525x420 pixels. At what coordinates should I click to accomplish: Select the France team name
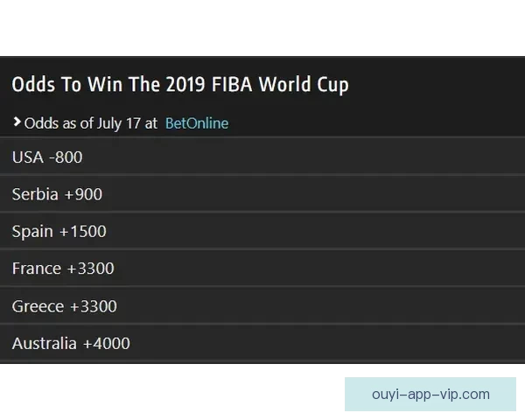tap(37, 269)
